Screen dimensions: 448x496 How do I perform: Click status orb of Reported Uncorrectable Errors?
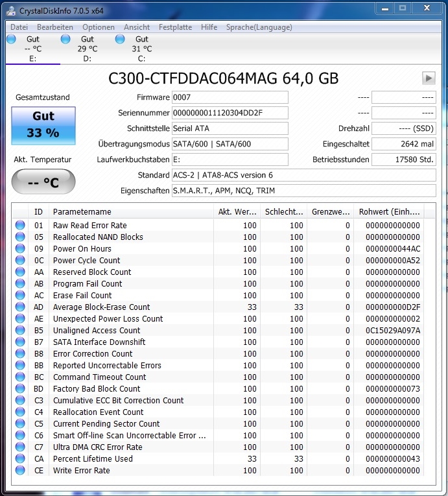point(20,366)
